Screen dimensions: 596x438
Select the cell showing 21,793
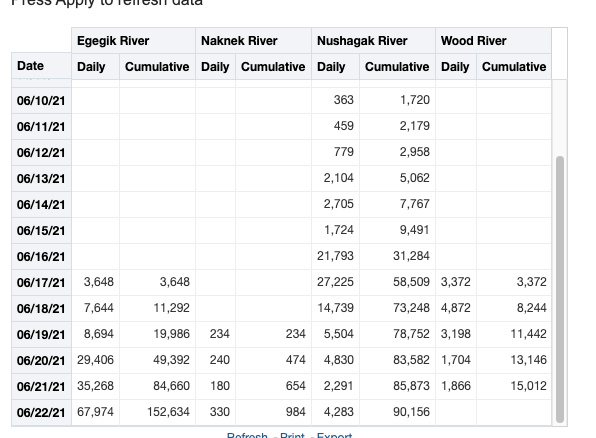click(x=335, y=256)
